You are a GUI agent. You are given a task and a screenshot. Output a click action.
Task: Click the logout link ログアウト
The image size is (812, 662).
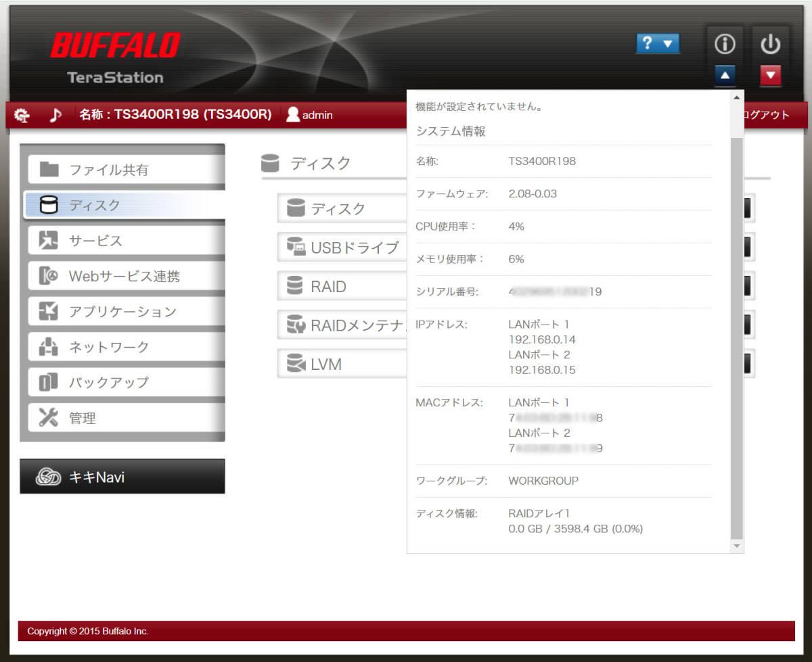[x=767, y=115]
